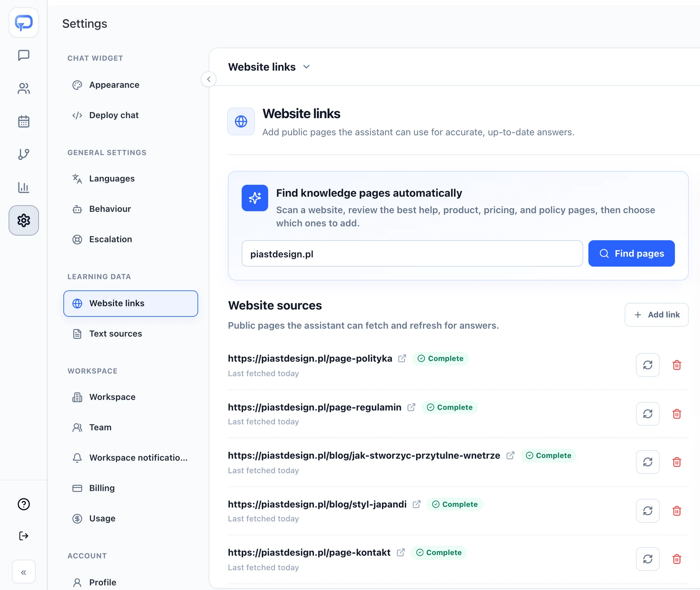Open the chat conversations icon in sidebar
The image size is (700, 590).
24,56
